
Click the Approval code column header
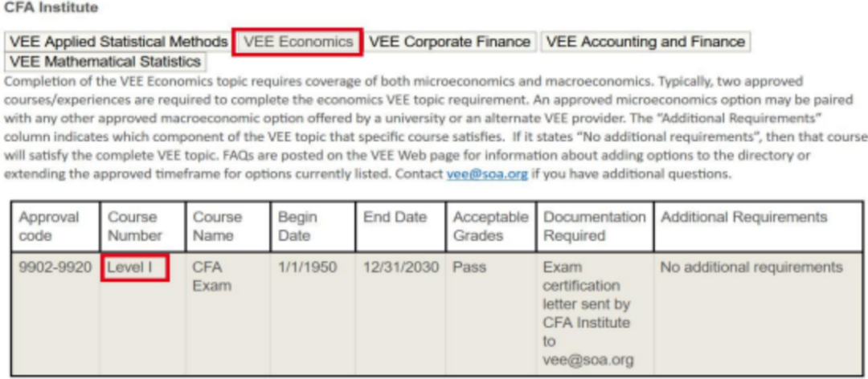pos(55,227)
